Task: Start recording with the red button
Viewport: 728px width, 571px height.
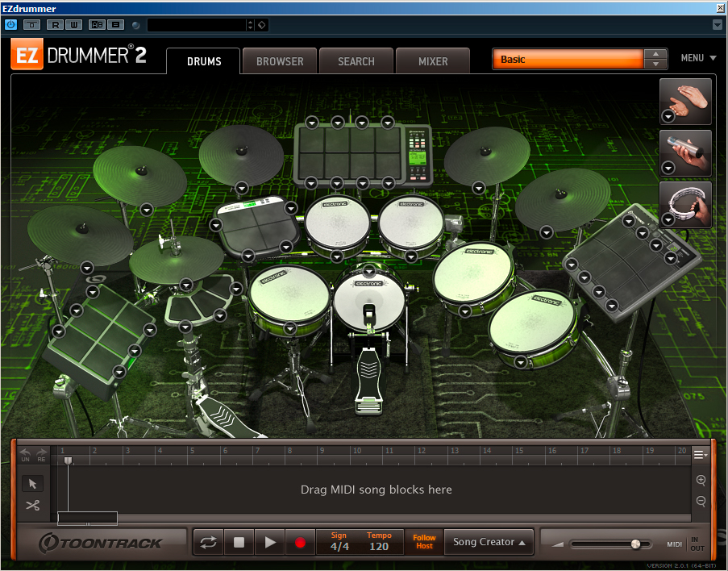Action: [300, 542]
